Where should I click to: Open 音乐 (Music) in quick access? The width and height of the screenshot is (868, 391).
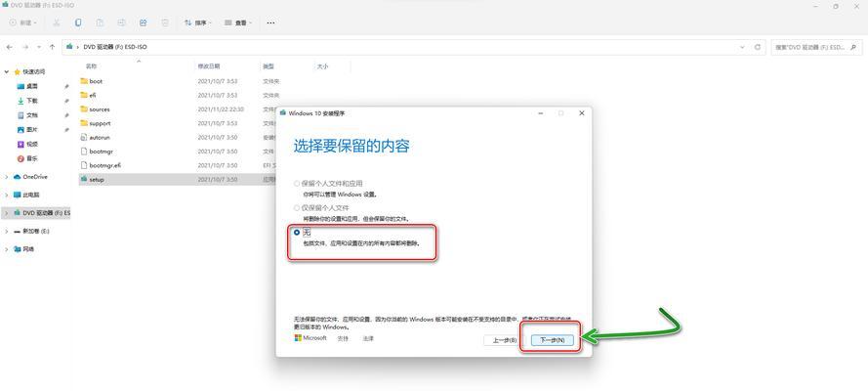pos(32,158)
